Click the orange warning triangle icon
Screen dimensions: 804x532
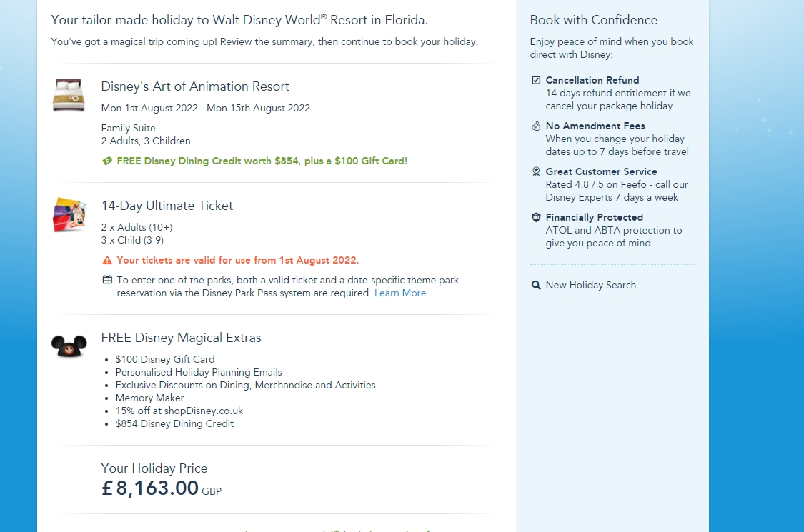tap(107, 260)
